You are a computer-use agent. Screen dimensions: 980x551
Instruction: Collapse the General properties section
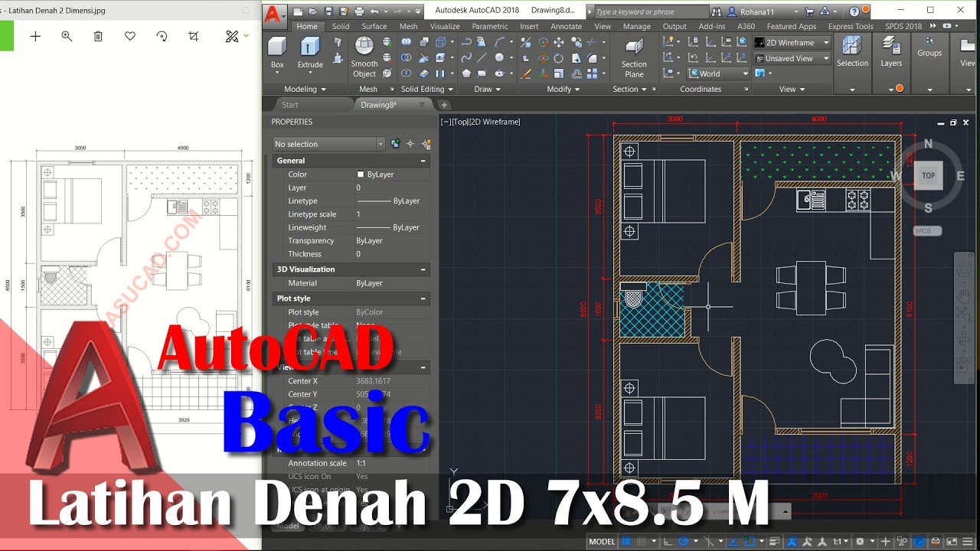coord(423,161)
